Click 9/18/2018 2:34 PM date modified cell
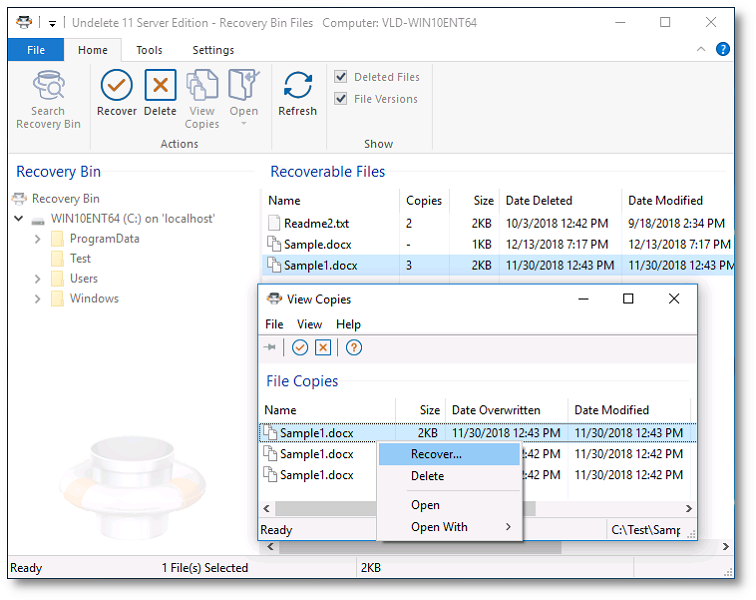The width and height of the screenshot is (756, 600). pos(676,223)
